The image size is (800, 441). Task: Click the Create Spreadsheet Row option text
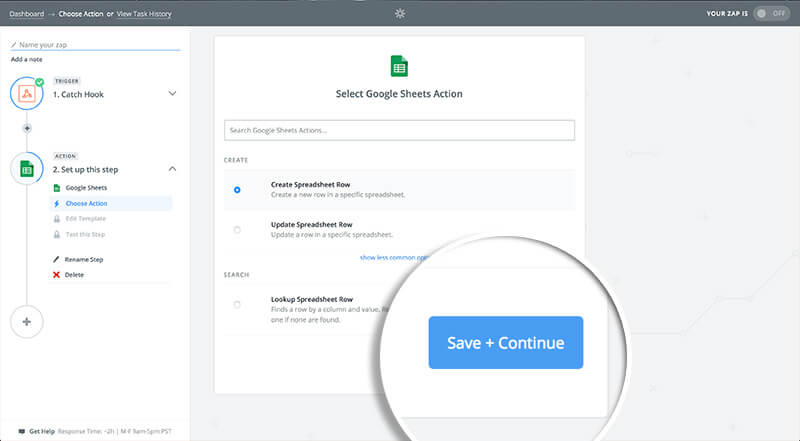coord(310,184)
